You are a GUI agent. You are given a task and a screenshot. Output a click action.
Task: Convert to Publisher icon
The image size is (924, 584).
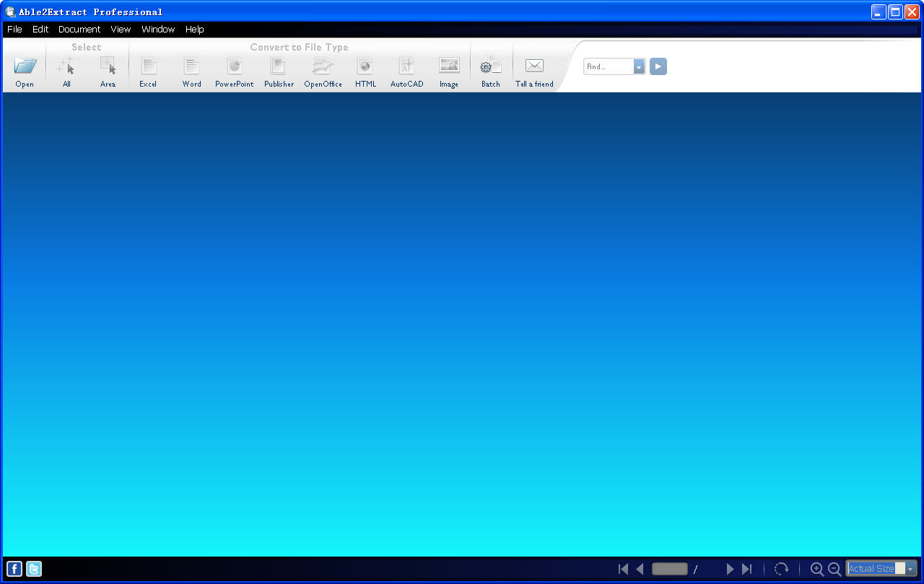pyautogui.click(x=279, y=66)
